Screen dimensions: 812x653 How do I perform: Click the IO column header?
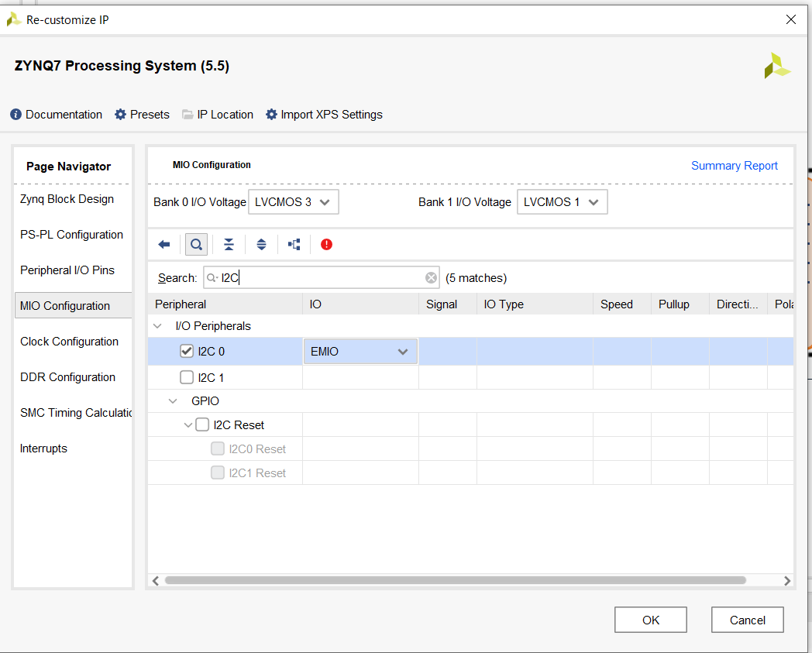[x=361, y=304]
